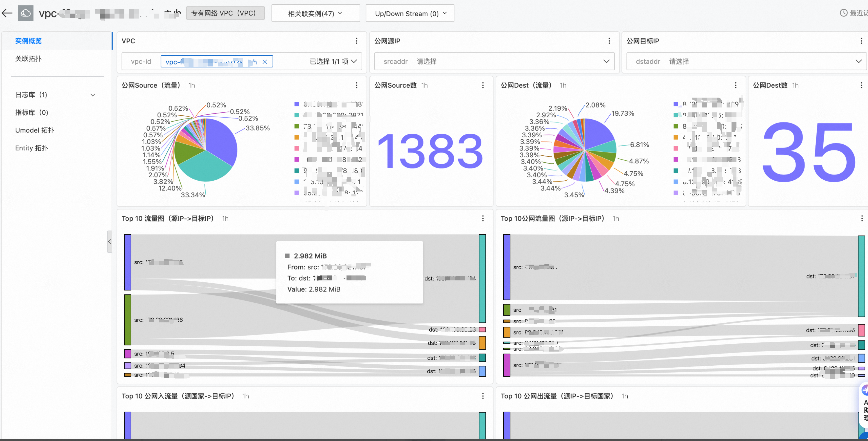Open more options for Top 10 公网入流量 panel
868x441 pixels.
pyautogui.click(x=483, y=396)
